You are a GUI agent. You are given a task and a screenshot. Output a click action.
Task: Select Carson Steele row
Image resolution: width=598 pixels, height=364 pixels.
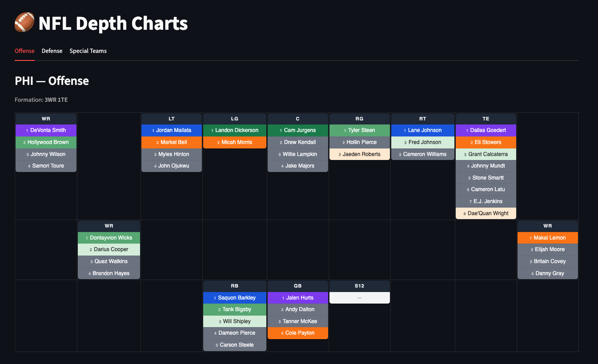pos(235,345)
